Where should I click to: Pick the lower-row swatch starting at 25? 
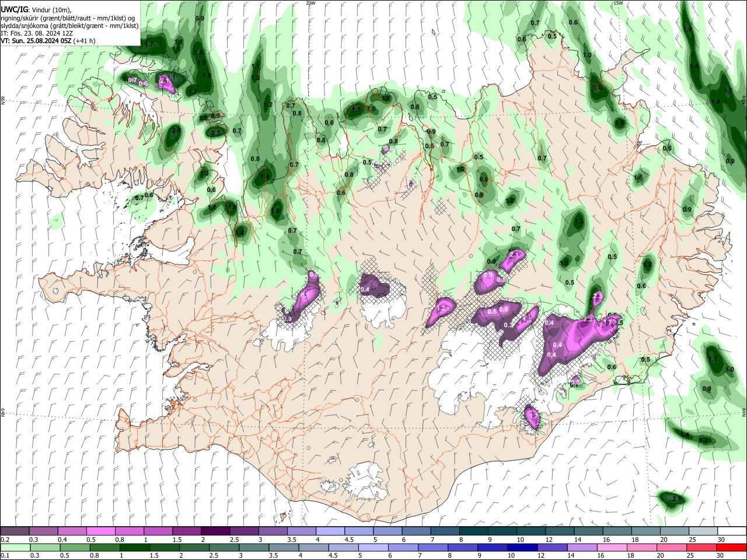click(701, 547)
